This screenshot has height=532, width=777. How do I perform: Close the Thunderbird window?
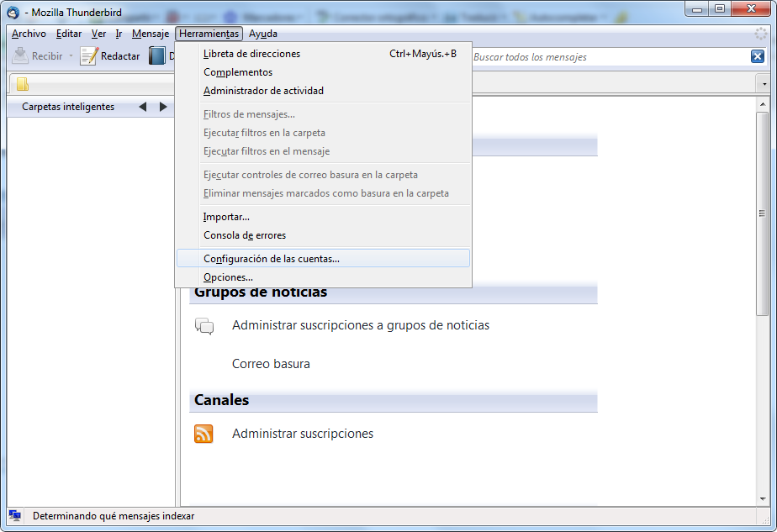click(751, 9)
